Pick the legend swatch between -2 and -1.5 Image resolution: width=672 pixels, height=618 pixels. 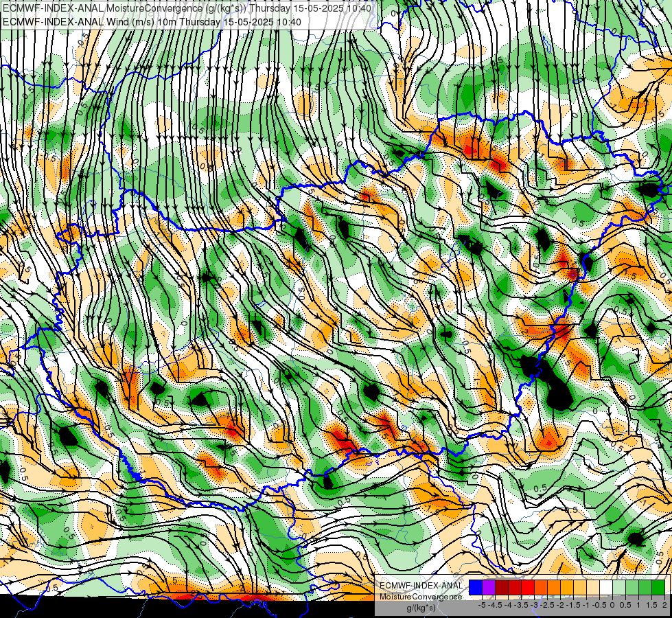[x=567, y=587]
